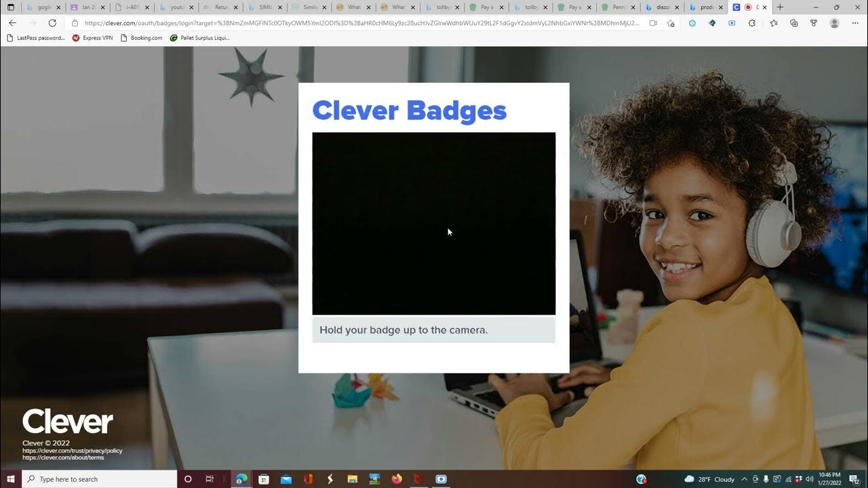Image resolution: width=868 pixels, height=488 pixels.
Task: Open the Get Help icon in taskbar
Action: tap(642, 479)
